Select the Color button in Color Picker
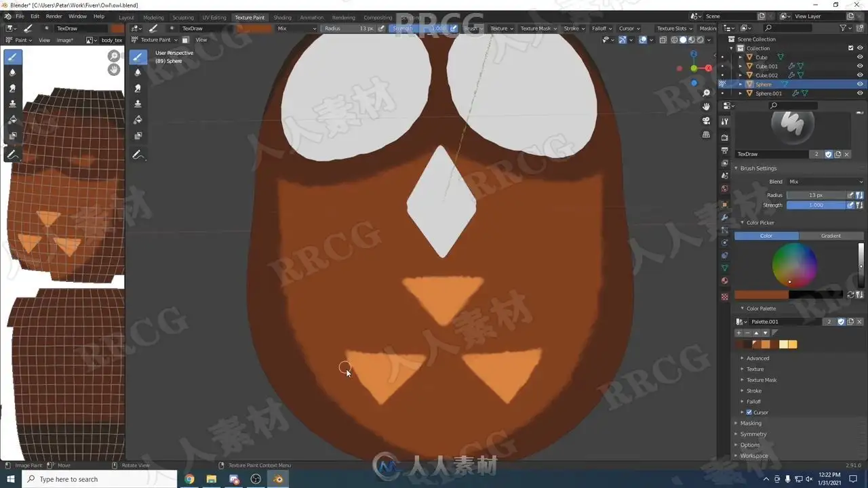 tap(766, 236)
